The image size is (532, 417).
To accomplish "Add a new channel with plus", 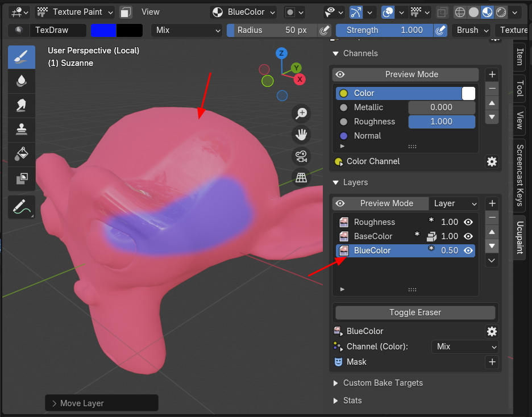I will click(x=492, y=74).
